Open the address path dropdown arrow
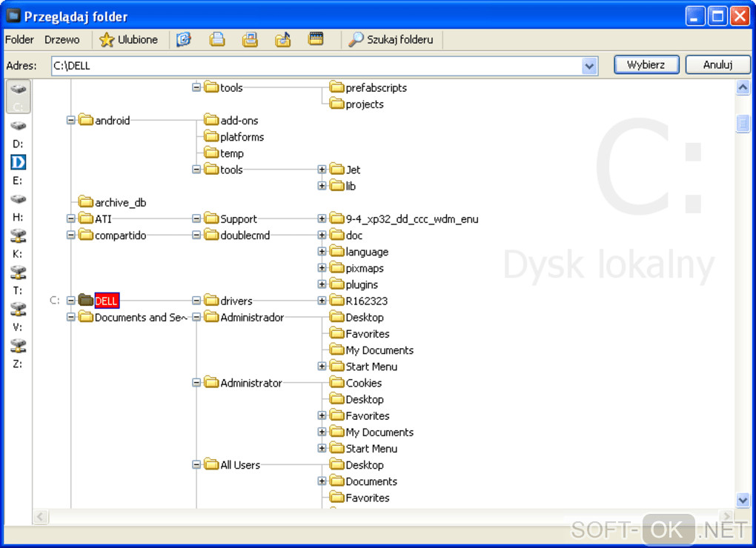 coord(589,66)
